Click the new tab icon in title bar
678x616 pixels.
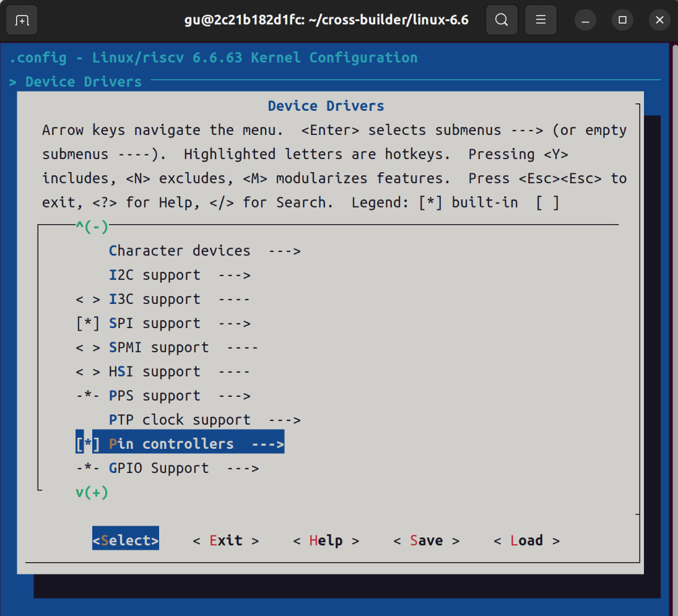pos(22,20)
